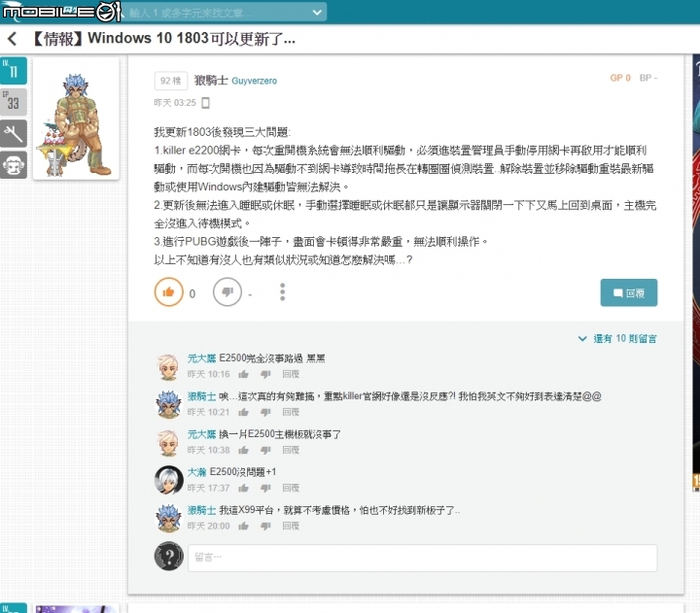Viewport: 700px width, 613px height.
Task: Open the monkey face icon in sidebar
Action: (x=14, y=165)
